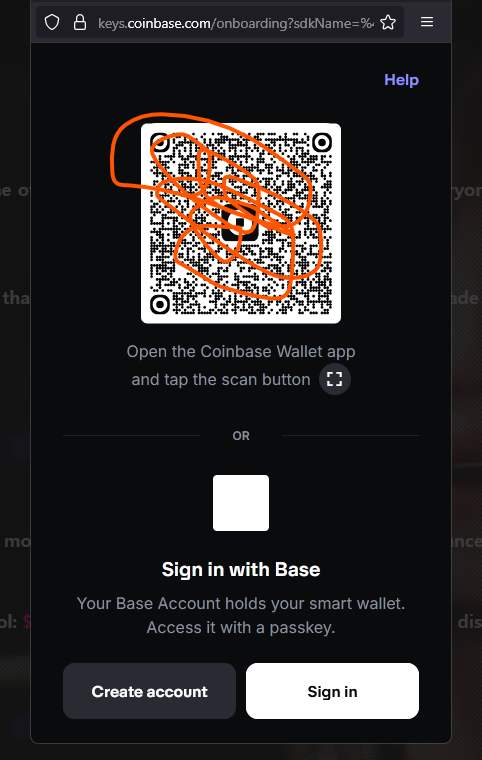Click the scan button icon beside instructions
This screenshot has width=482, height=760.
335,379
